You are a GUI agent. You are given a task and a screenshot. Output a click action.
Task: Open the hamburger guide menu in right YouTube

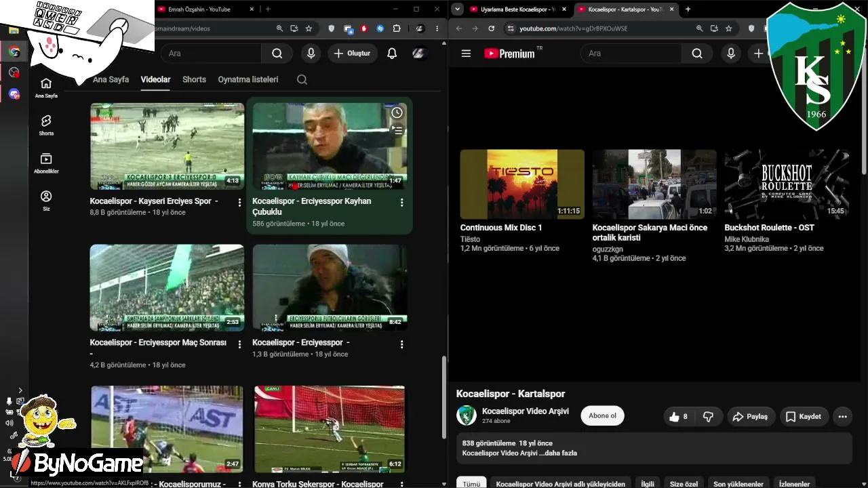[x=466, y=54]
